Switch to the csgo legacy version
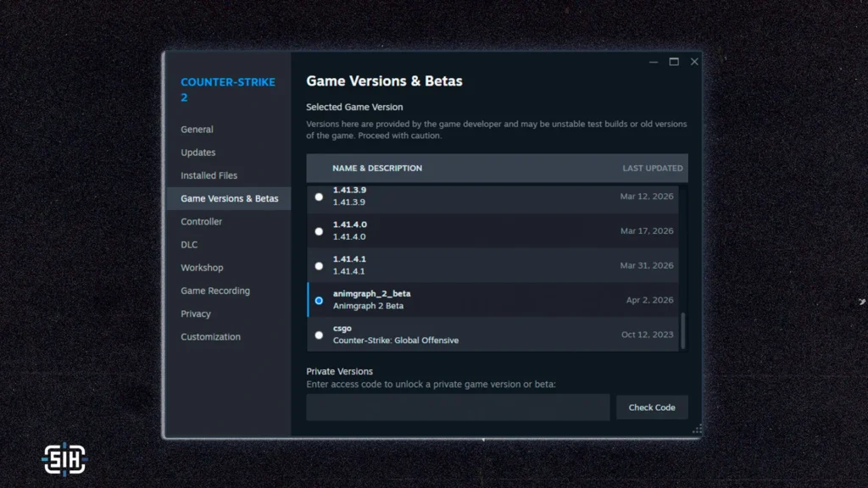The height and width of the screenshot is (488, 868). 319,335
